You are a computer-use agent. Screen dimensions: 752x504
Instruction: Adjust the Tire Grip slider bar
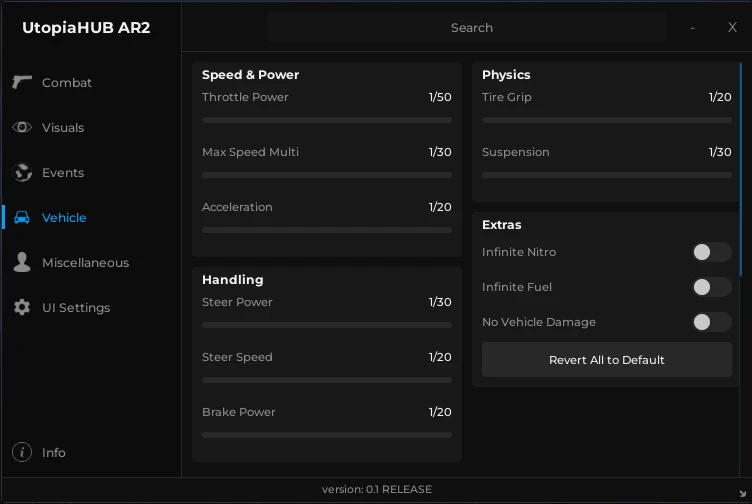607,120
